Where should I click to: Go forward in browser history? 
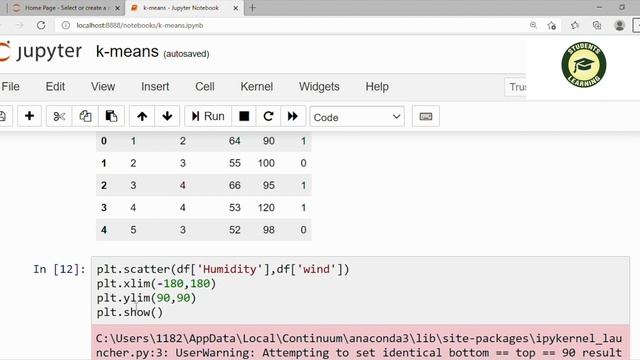click(x=20, y=25)
